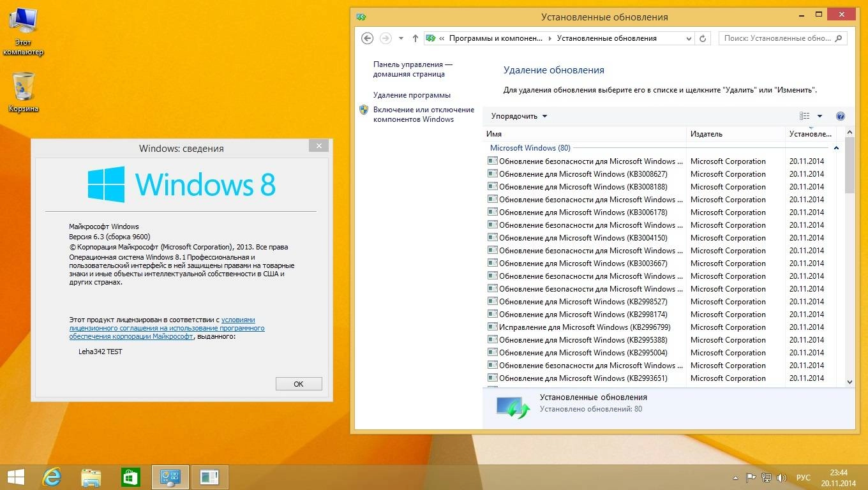Go up one folder level arrow
This screenshot has width=868, height=490.
pos(415,38)
